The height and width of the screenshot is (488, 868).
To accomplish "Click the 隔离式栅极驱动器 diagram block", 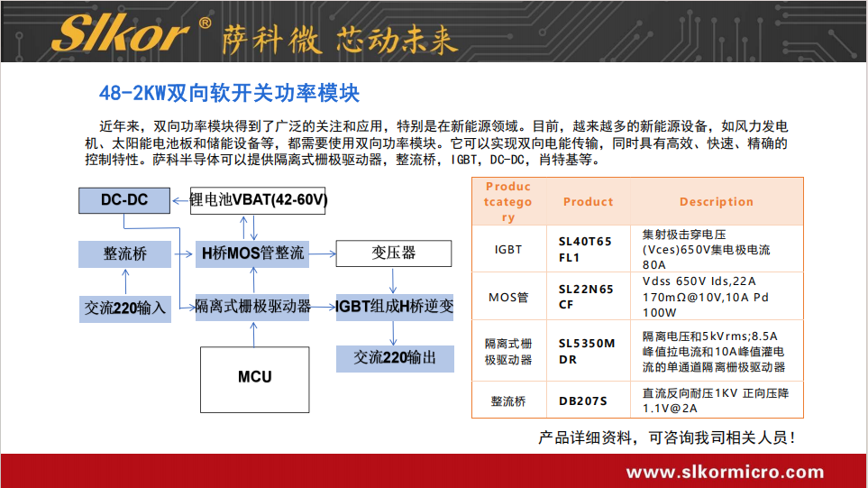I will click(252, 307).
